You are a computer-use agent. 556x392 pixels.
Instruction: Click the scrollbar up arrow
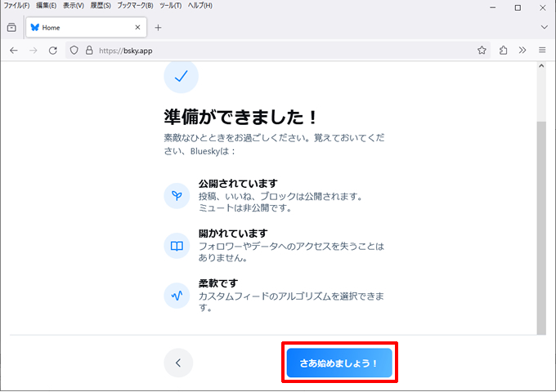point(541,66)
